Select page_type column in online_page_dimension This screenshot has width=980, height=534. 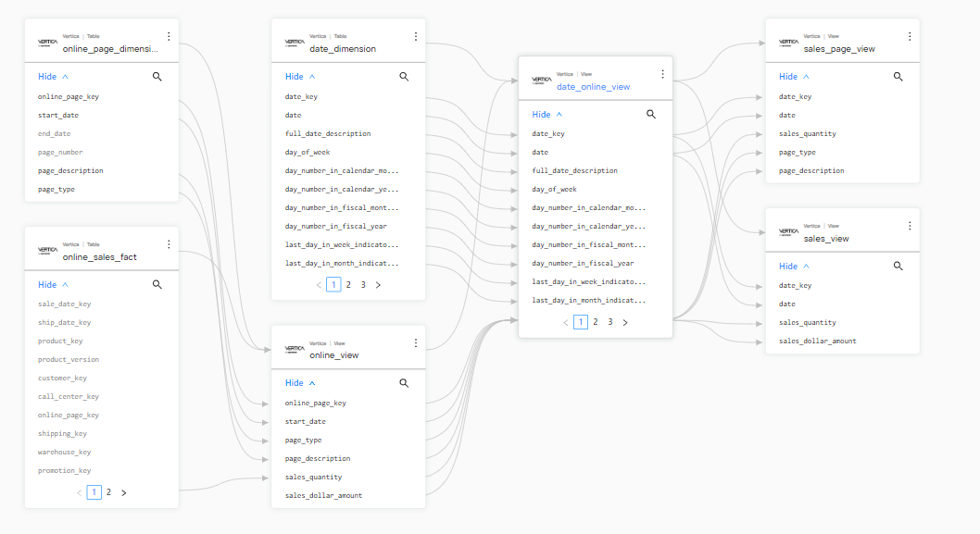(x=57, y=189)
